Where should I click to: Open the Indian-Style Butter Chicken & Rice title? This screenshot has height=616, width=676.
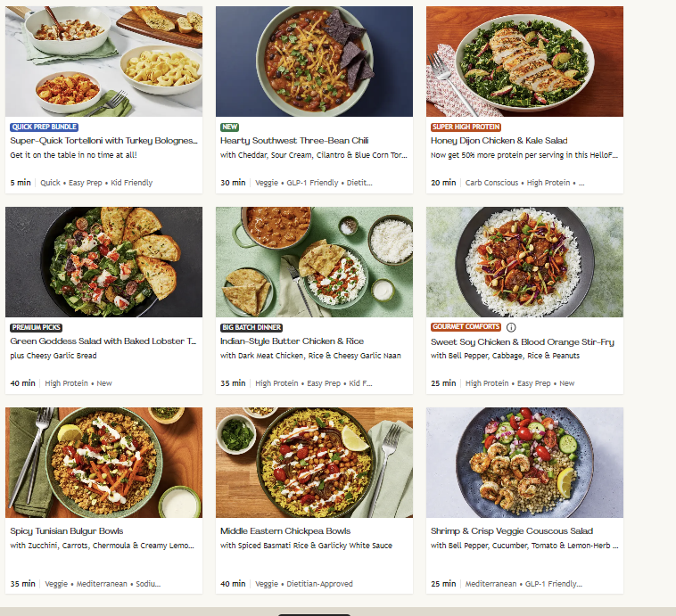[292, 341]
